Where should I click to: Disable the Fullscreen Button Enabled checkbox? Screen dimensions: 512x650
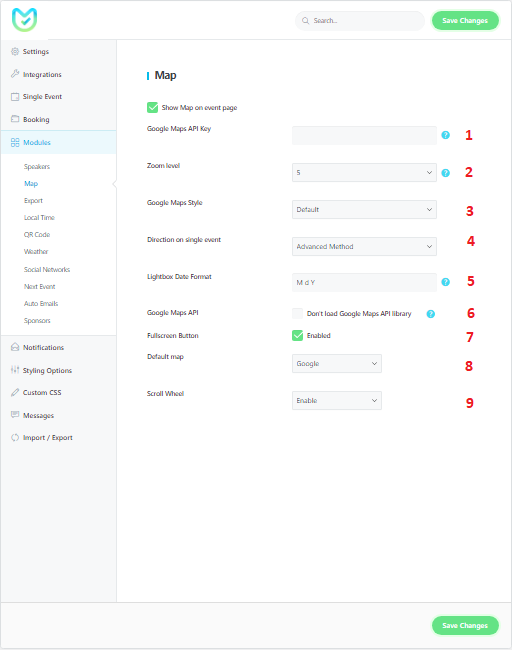click(297, 335)
